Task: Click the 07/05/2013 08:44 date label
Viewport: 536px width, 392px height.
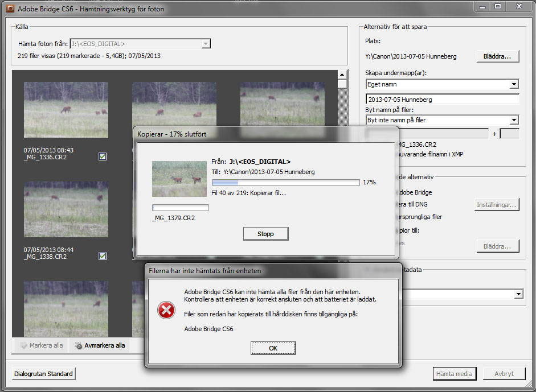Action: [48, 250]
